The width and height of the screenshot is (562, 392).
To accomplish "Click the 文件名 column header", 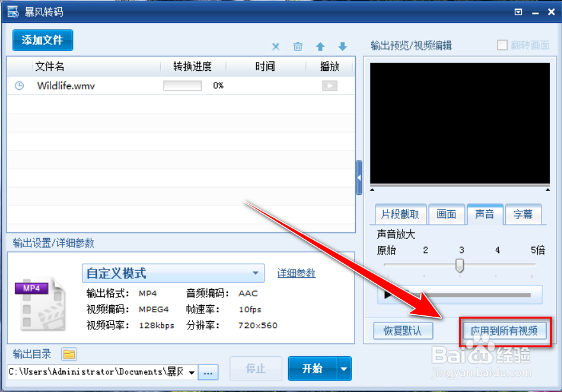I will coord(50,66).
